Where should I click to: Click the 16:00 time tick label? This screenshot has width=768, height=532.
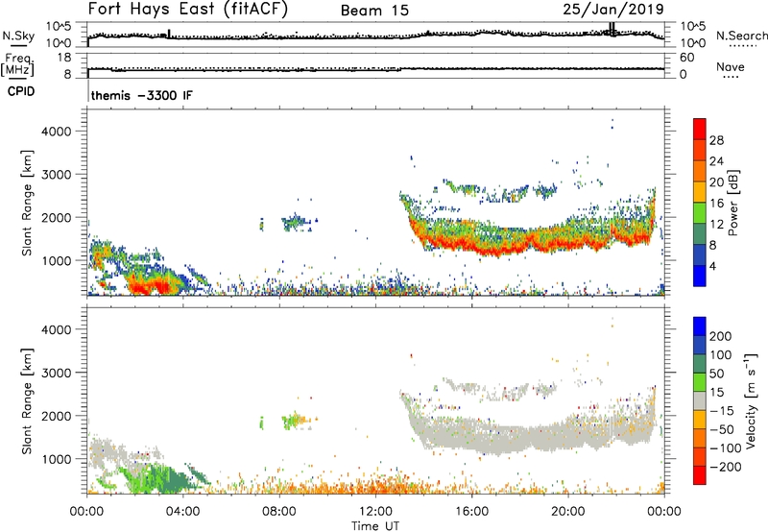[x=471, y=512]
